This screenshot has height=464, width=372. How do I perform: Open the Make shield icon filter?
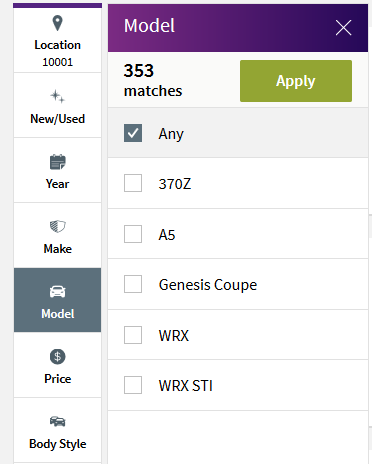click(58, 226)
